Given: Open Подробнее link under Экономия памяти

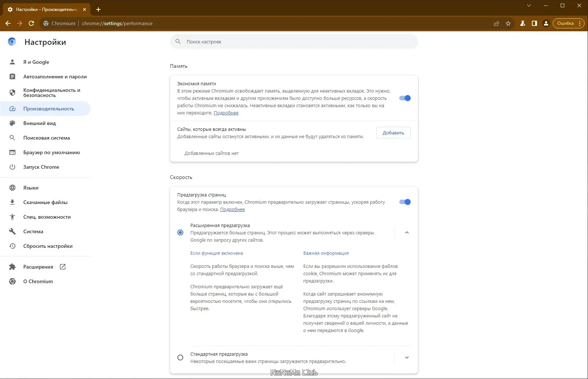Looking at the screenshot, I should click(226, 113).
